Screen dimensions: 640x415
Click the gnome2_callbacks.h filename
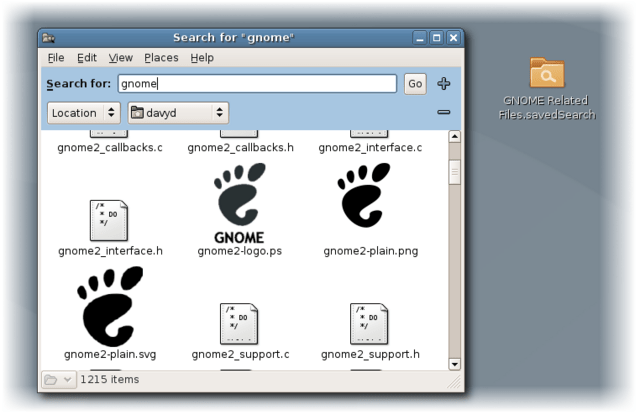pyautogui.click(x=240, y=147)
